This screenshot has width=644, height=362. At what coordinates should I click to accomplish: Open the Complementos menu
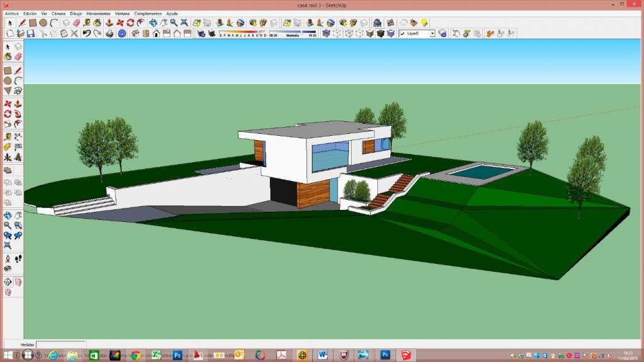coord(148,13)
